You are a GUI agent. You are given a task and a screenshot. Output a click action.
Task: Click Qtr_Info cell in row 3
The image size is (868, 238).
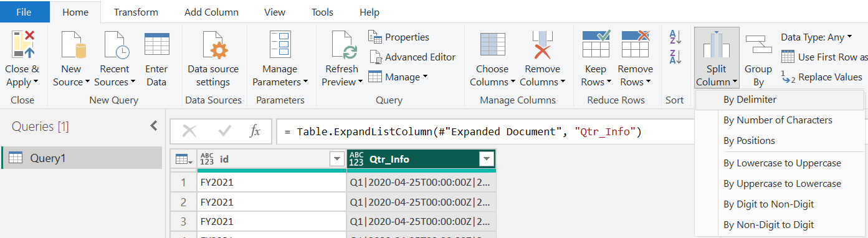(421, 221)
